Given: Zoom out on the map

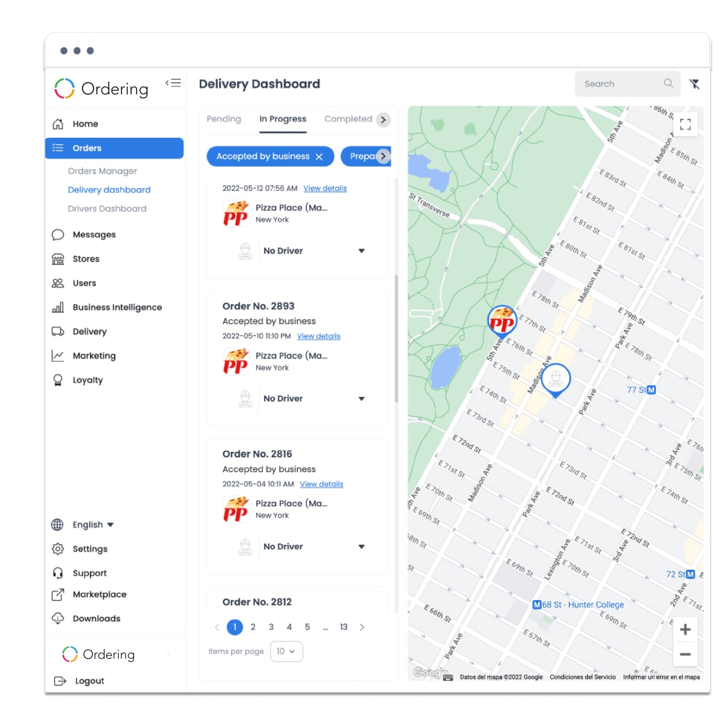Looking at the screenshot, I should pyautogui.click(x=686, y=655).
